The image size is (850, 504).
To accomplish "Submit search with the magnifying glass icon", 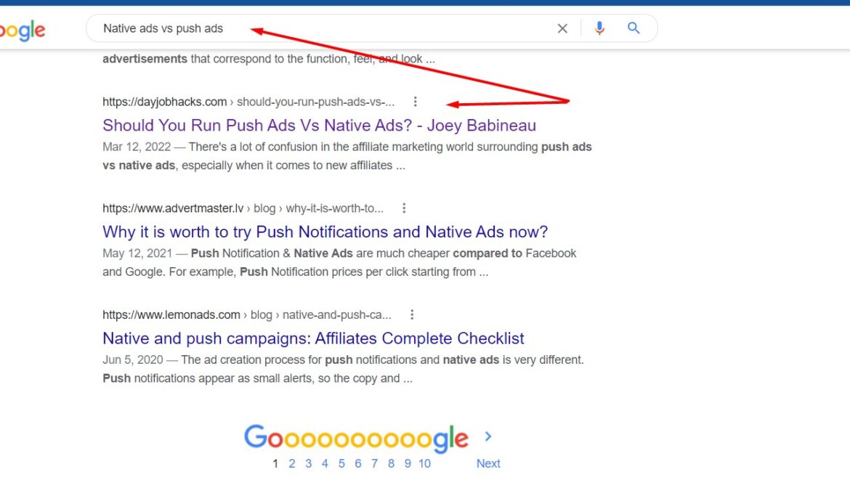I will click(634, 28).
